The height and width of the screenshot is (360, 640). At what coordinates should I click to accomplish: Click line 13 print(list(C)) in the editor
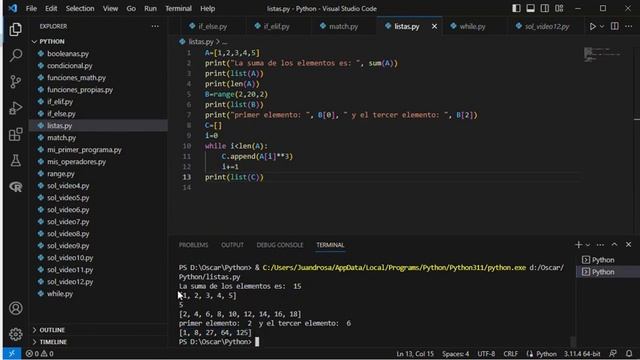234,177
